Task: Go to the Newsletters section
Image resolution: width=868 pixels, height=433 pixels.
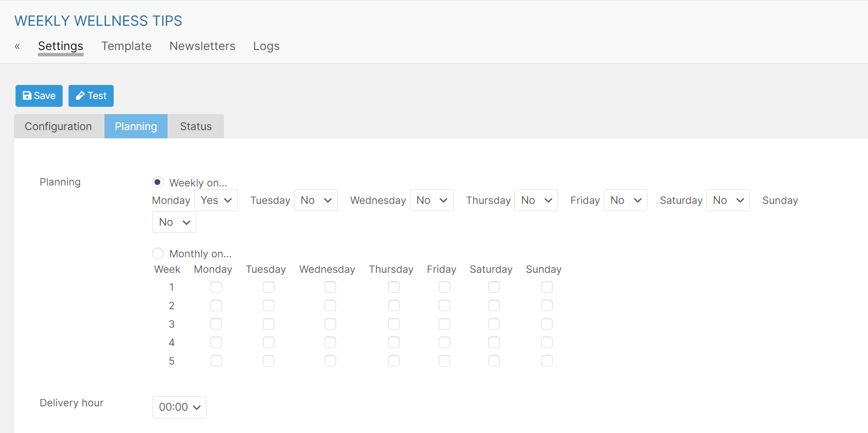Action: [x=202, y=46]
